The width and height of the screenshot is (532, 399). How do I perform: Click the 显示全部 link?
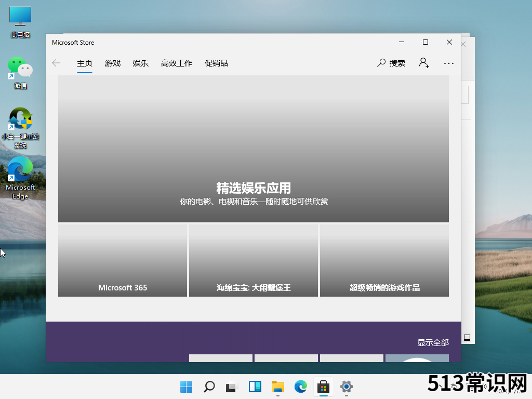point(433,342)
